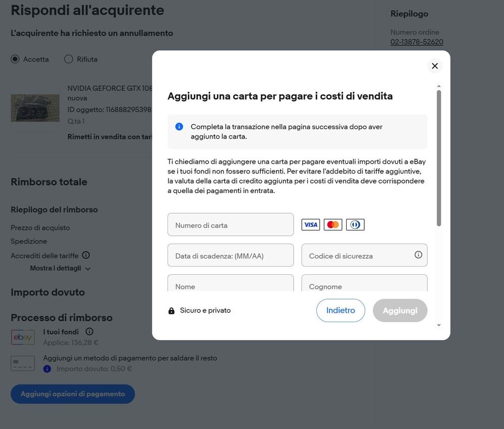The height and width of the screenshot is (429, 504).
Task: Open the security code info icon
Action: pos(418,255)
